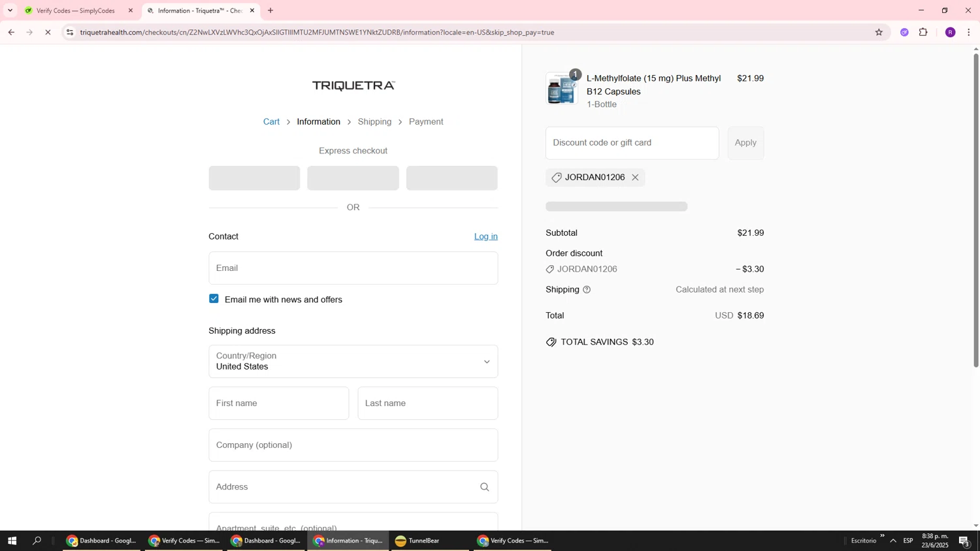
Task: Click the Log in link
Action: click(x=485, y=236)
